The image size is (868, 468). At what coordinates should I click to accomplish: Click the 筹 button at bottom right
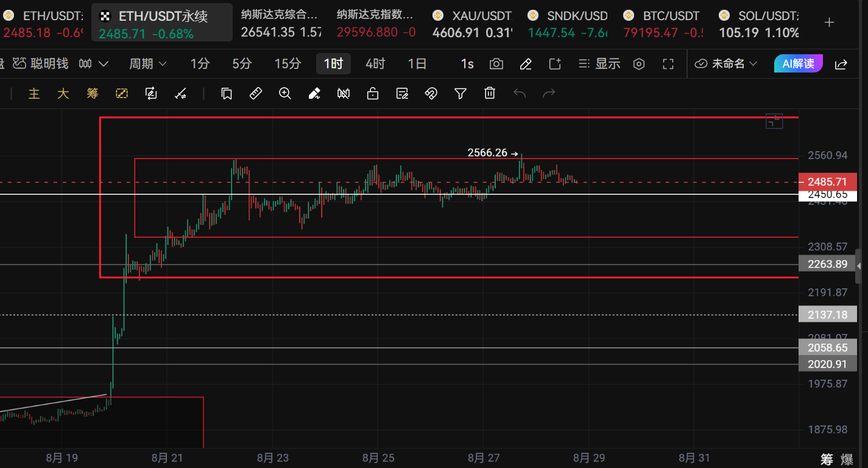click(827, 459)
